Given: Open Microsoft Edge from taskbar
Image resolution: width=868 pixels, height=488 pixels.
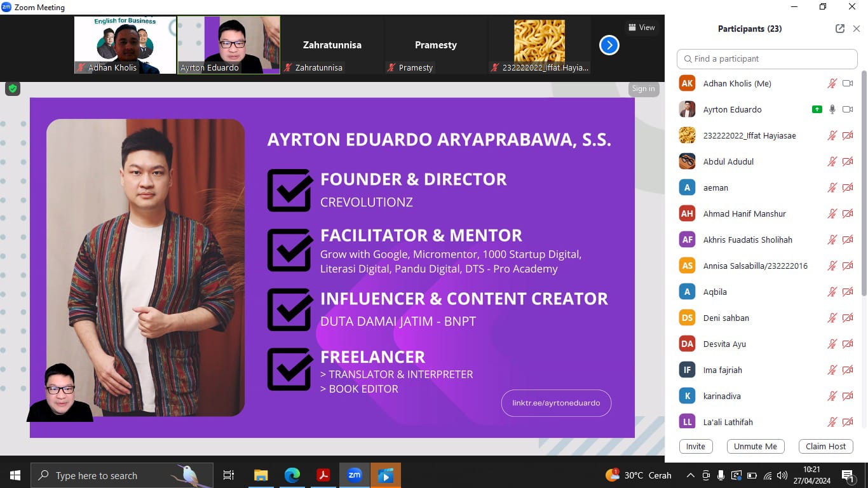Looking at the screenshot, I should [x=292, y=475].
